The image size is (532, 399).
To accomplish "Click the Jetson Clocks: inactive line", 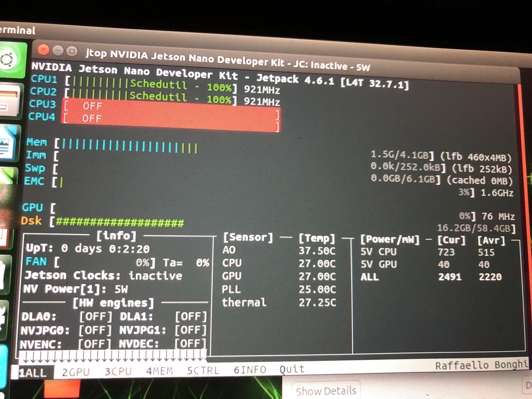I will [103, 275].
